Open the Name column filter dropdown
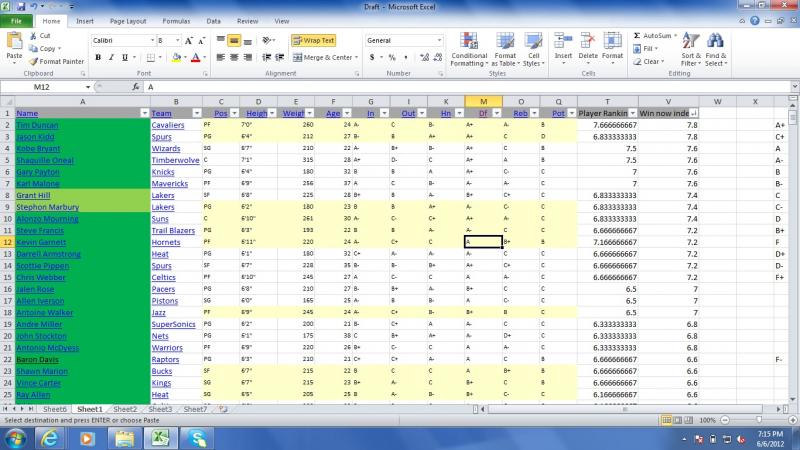 [144, 113]
